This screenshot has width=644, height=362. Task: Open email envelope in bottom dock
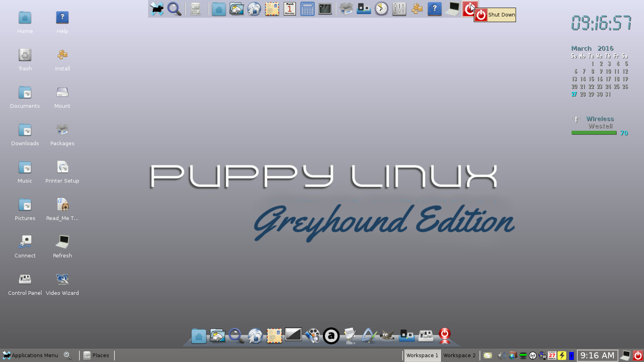(274, 336)
